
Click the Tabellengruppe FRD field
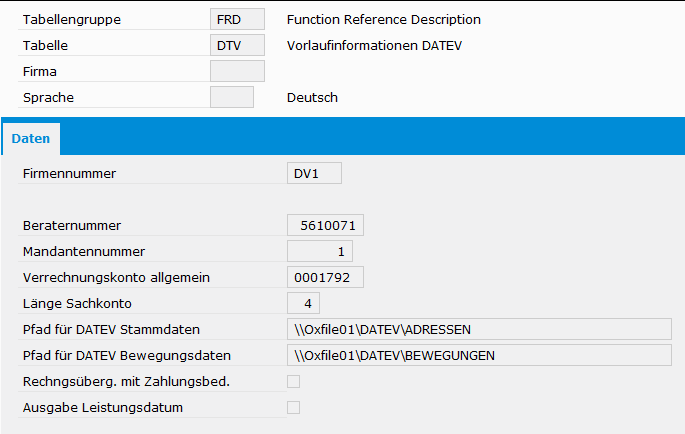[237, 19]
